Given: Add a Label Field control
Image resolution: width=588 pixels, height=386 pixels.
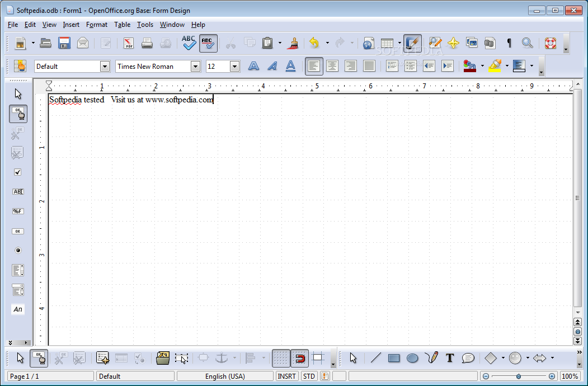Looking at the screenshot, I should (x=18, y=309).
